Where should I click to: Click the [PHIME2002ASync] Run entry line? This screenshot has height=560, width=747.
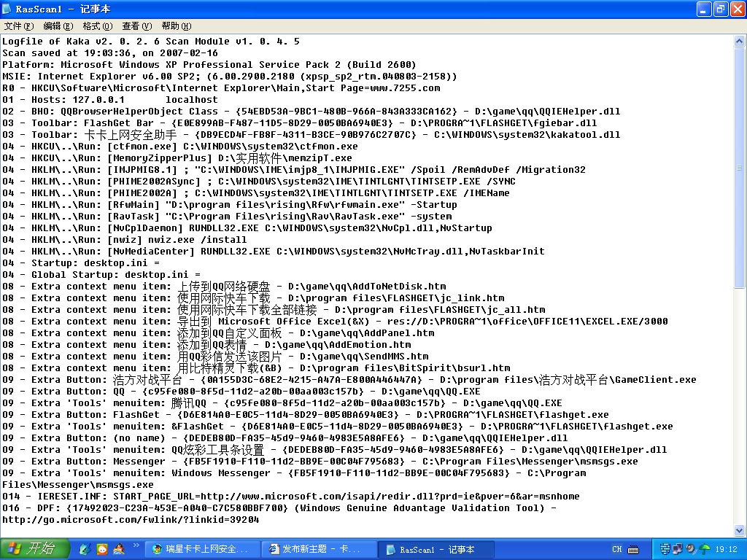[259, 182]
